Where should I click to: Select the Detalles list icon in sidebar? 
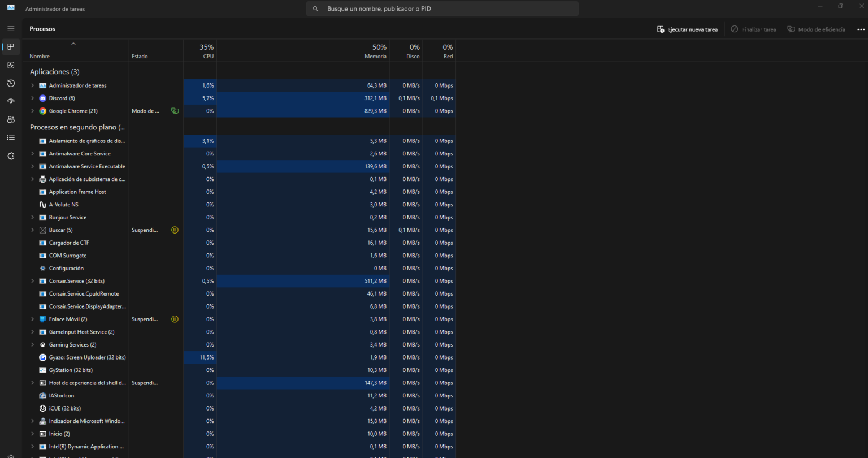pyautogui.click(x=10, y=137)
